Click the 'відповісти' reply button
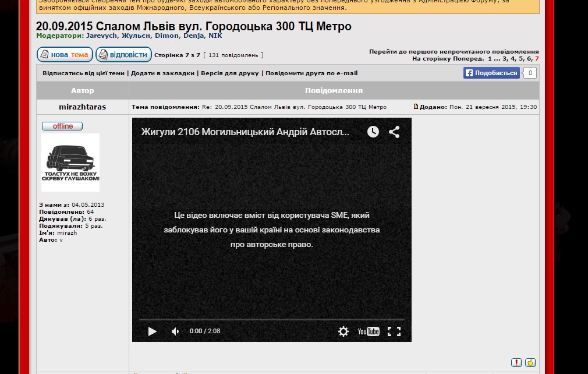Screen dimensions: 588x374 [x=124, y=54]
